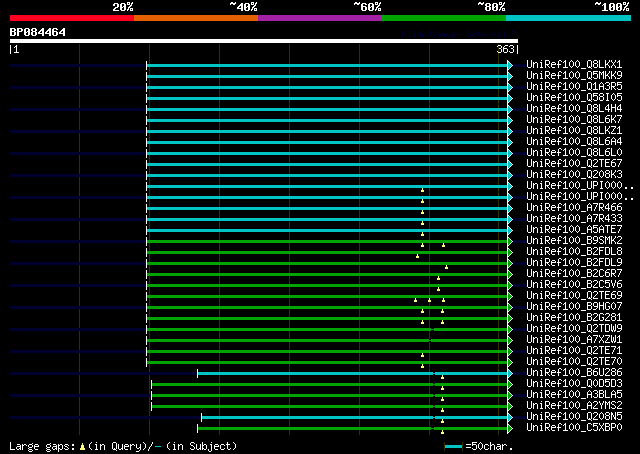The image size is (640, 454).
Task: Click the orange ~40% identity legend segment
Action: pos(196,18)
